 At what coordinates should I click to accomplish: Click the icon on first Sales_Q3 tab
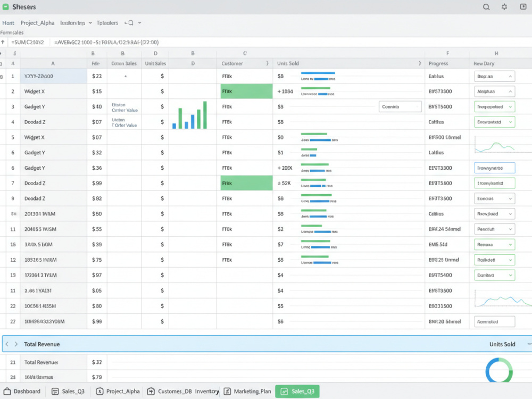click(x=55, y=391)
